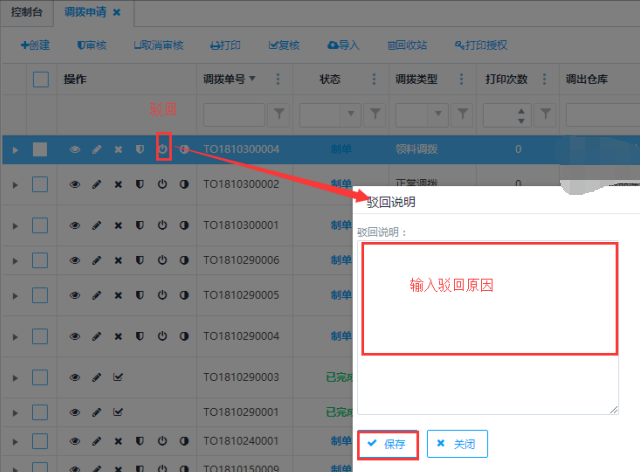640x472 pixels.
Task: Click 关闭 button in reject dialog
Action: tap(457, 444)
